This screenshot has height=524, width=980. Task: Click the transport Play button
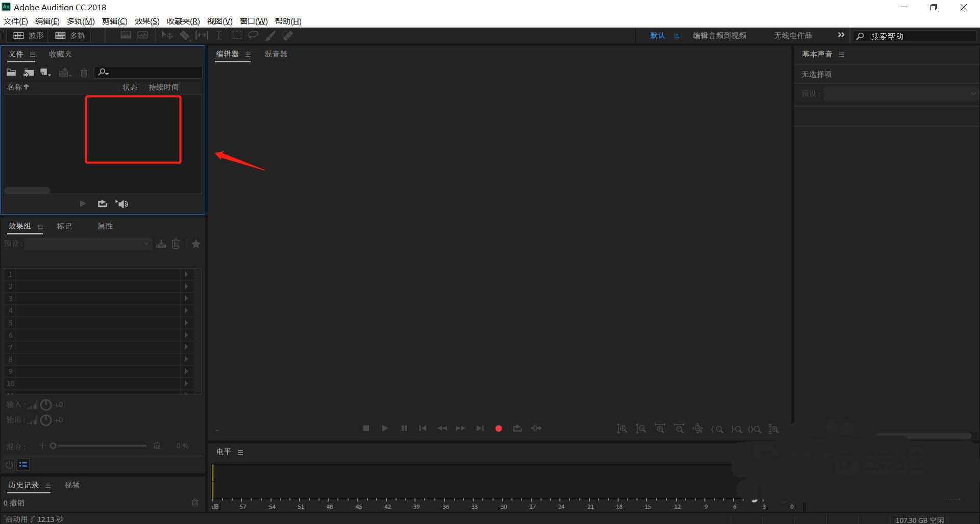coord(385,428)
